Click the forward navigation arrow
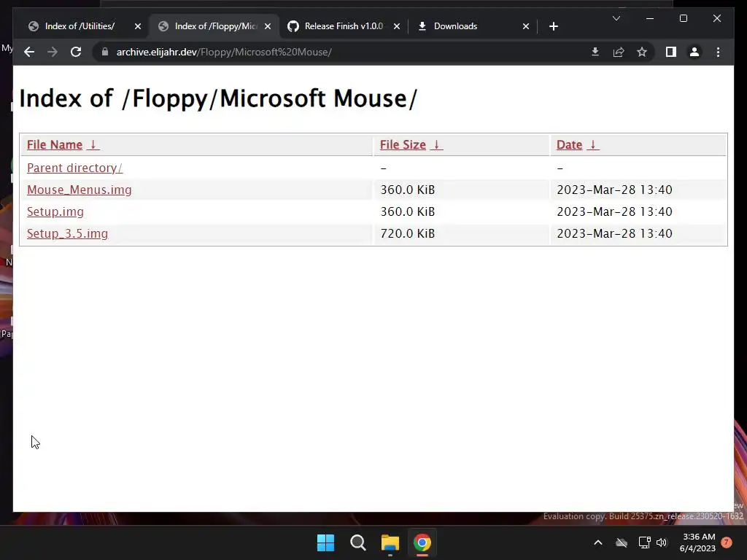 click(53, 52)
